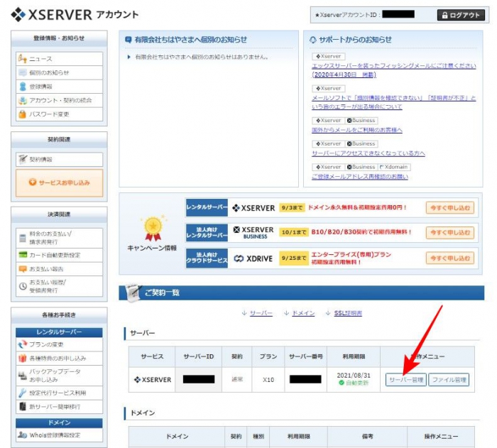497x448 pixels.
Task: Click the XSERVER BUSINESS campaign logo
Action: point(253,232)
